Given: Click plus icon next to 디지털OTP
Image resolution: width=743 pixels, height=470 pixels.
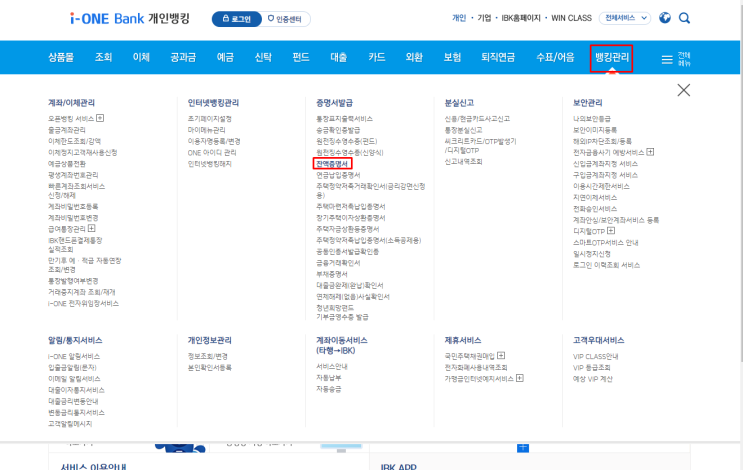Looking at the screenshot, I should [x=611, y=231].
